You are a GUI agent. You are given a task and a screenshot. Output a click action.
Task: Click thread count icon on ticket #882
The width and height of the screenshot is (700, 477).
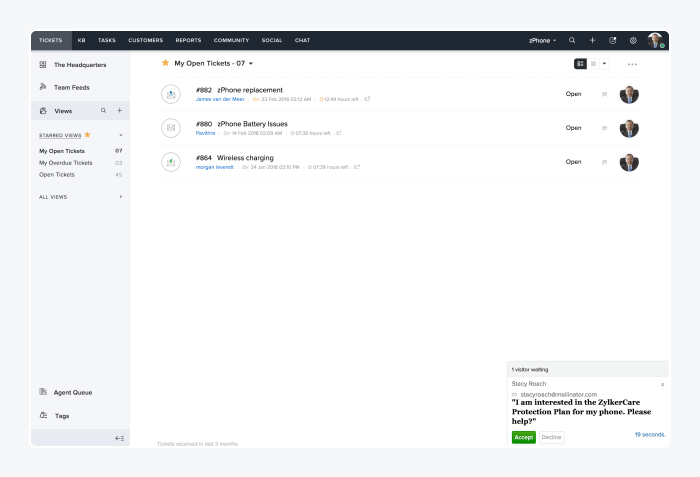[367, 99]
